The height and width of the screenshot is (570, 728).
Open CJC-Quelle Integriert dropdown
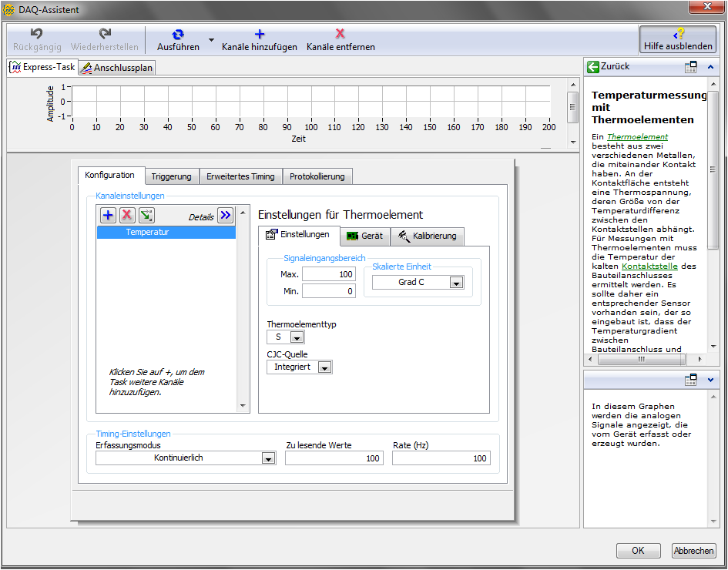click(324, 367)
